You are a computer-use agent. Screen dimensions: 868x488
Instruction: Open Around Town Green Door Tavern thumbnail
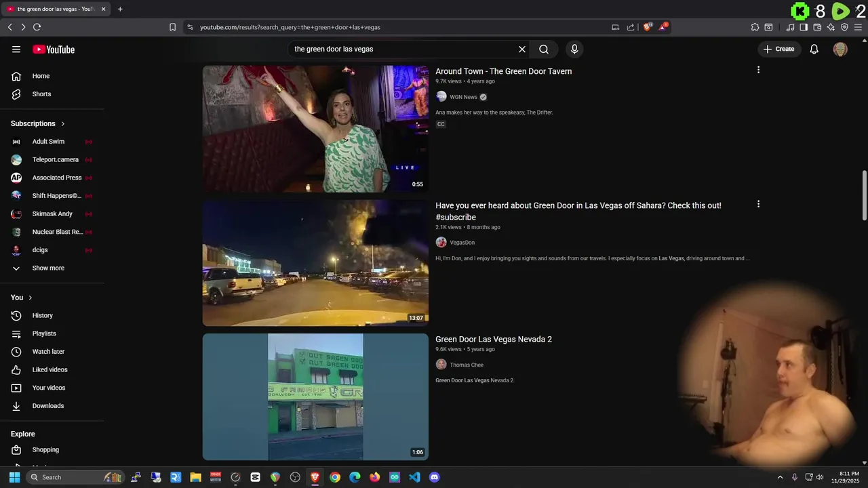[315, 129]
